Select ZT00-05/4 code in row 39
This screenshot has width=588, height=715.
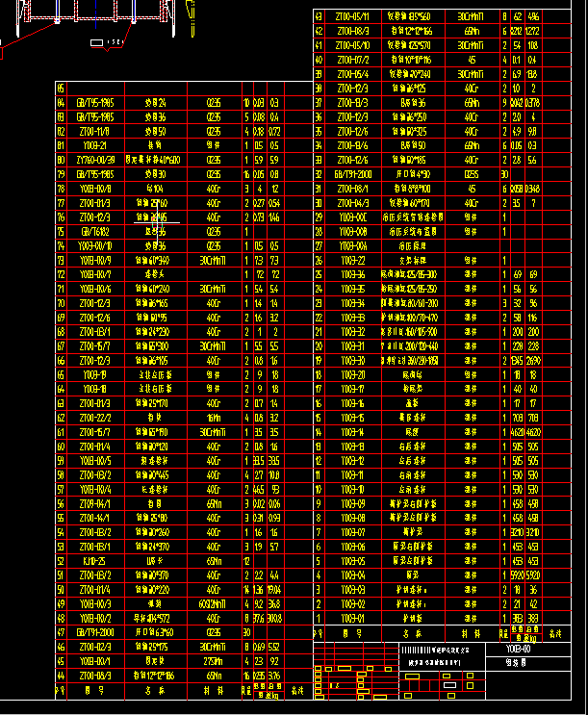352,74
